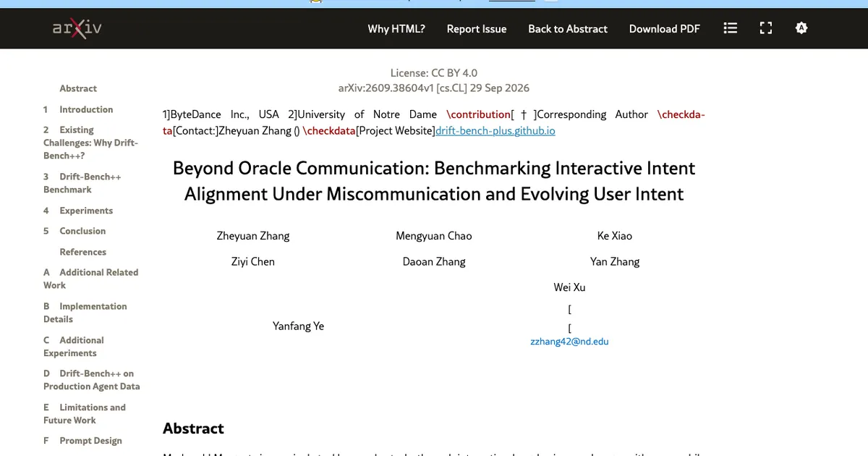Screen dimensions: 868x456
Task: Go to section 3 Drift-Bench++ Benchmark
Action: 82,183
